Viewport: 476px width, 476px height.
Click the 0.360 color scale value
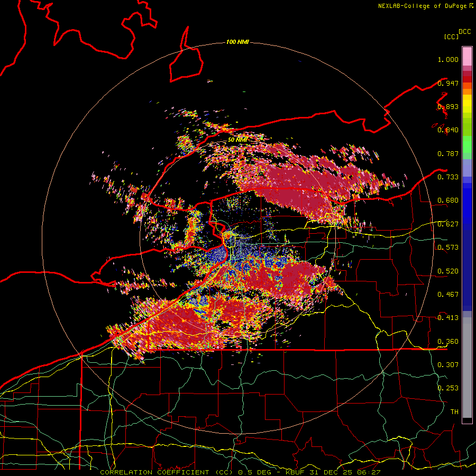[x=448, y=342]
